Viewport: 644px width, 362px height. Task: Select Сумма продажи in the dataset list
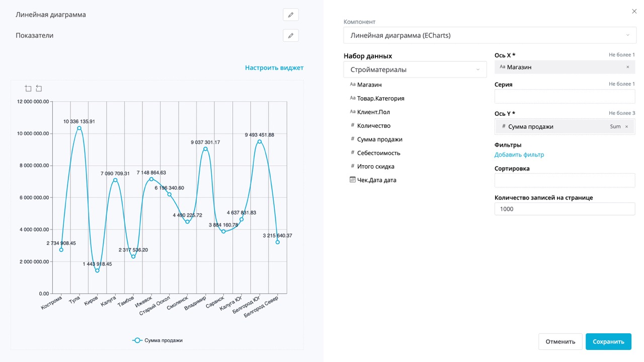pyautogui.click(x=379, y=139)
